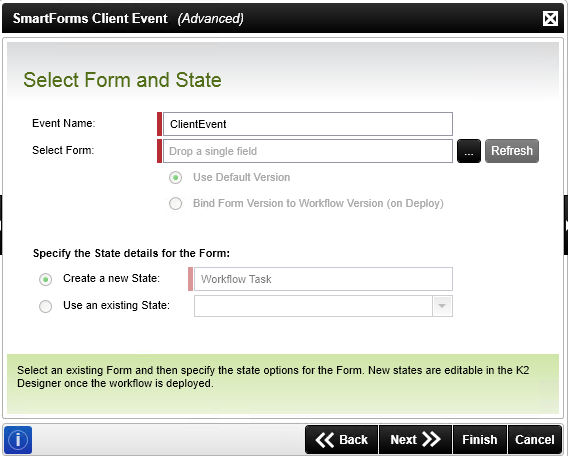568x456 pixels.
Task: Click the Refresh button
Action: click(511, 151)
